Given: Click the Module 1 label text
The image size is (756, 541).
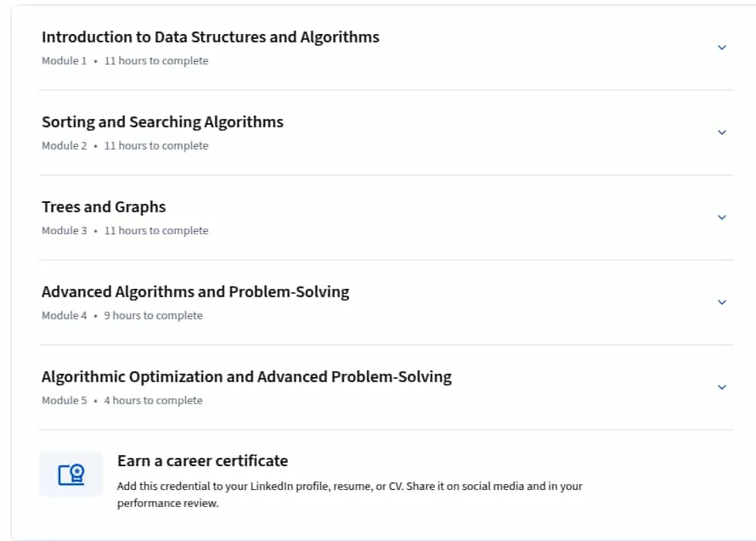Looking at the screenshot, I should (64, 61).
